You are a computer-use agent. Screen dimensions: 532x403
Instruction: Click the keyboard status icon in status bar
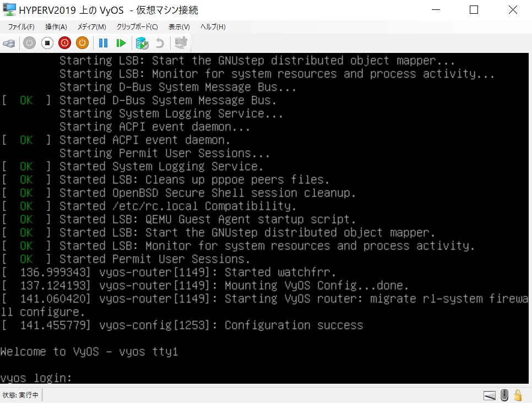(489, 395)
